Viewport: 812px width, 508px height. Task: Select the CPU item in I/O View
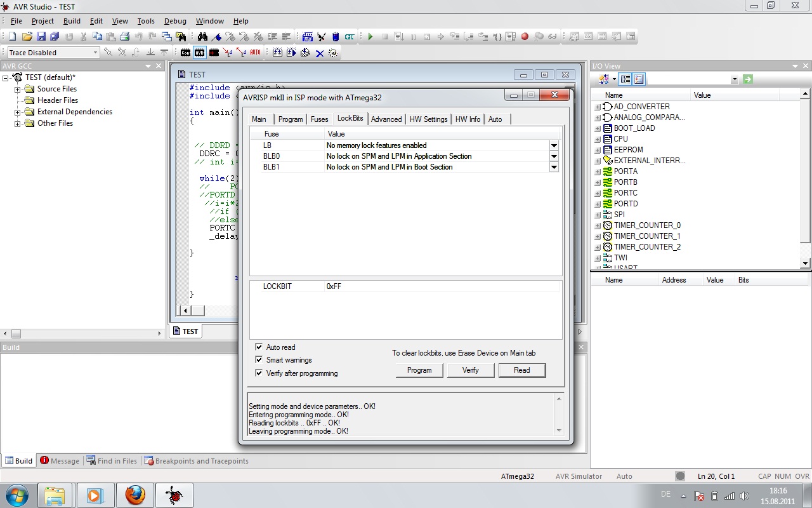point(620,139)
